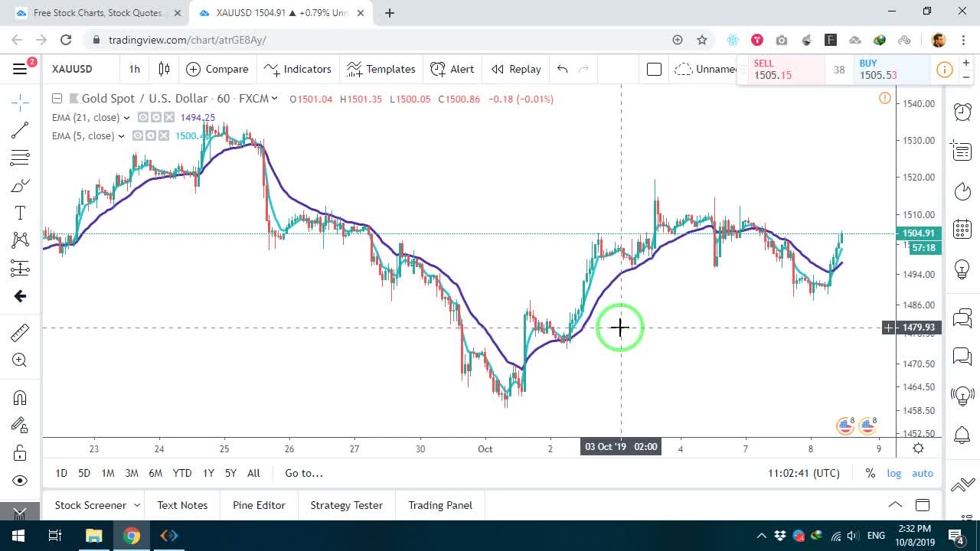Expand the EMA (21, close) indicator dropdown
980x551 pixels.
click(126, 118)
